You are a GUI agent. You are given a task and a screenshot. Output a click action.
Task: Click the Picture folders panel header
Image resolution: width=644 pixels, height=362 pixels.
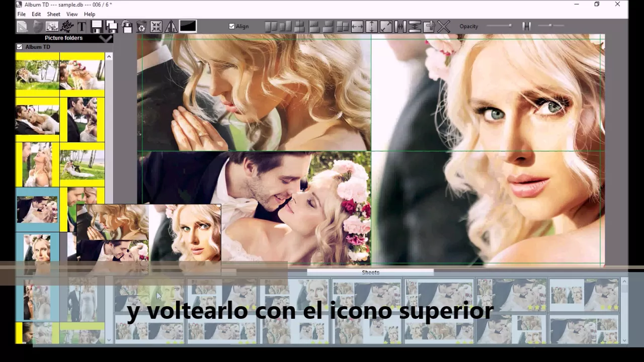64,38
